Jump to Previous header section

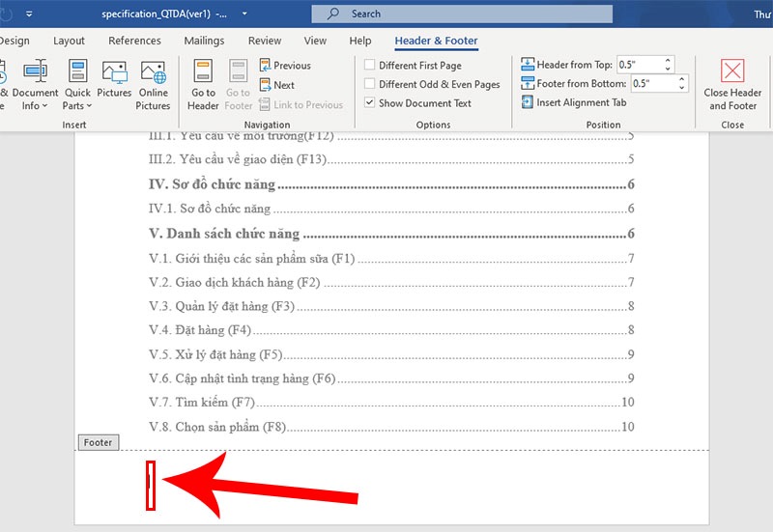(285, 65)
